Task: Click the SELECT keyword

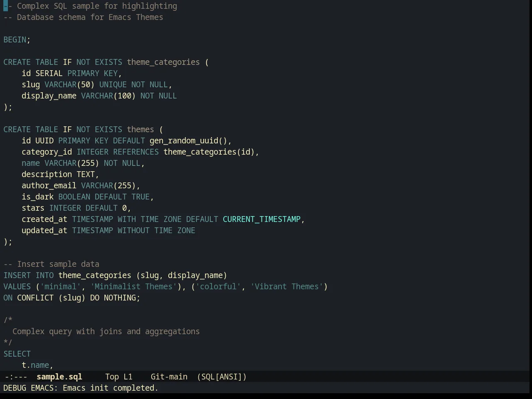Action: [x=17, y=354]
